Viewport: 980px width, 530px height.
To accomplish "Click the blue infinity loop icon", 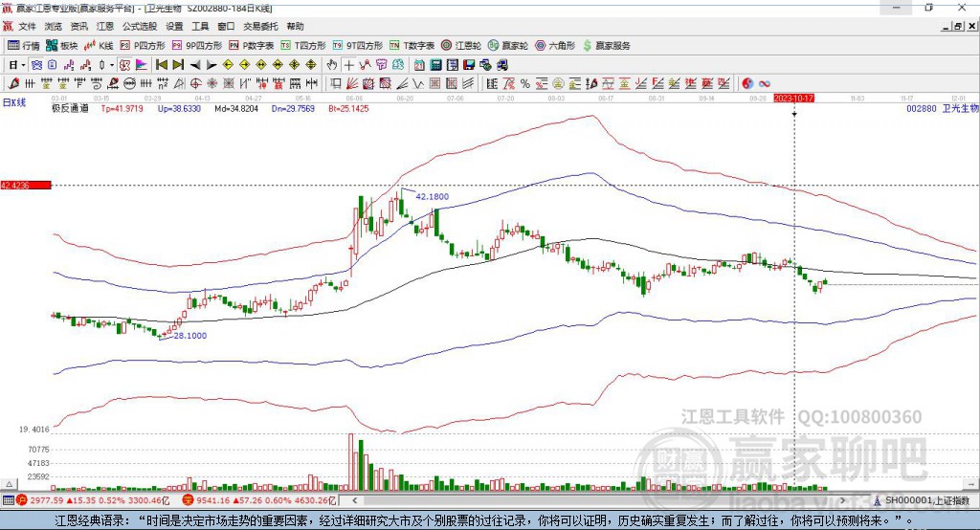I will [765, 84].
